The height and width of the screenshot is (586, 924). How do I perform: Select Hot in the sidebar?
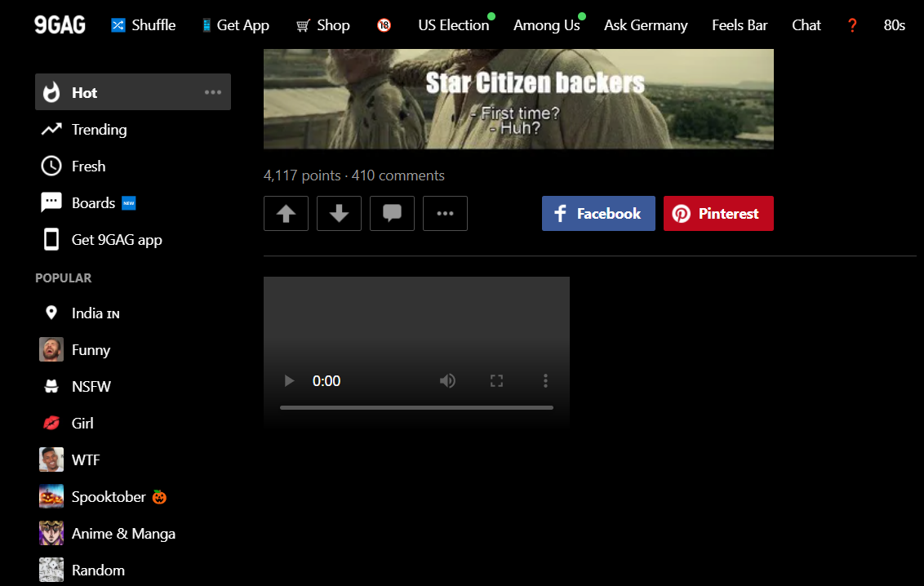click(x=132, y=92)
